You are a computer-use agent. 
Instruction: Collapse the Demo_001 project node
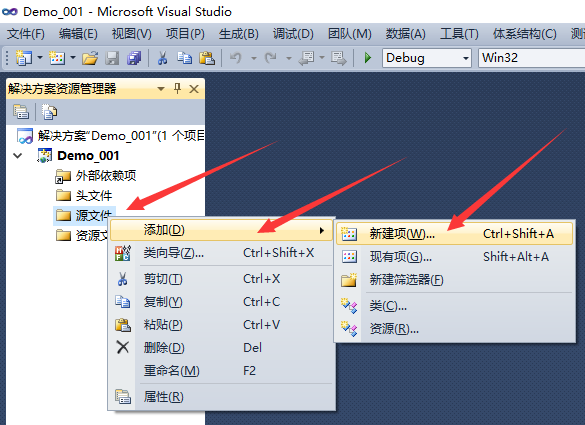18,155
